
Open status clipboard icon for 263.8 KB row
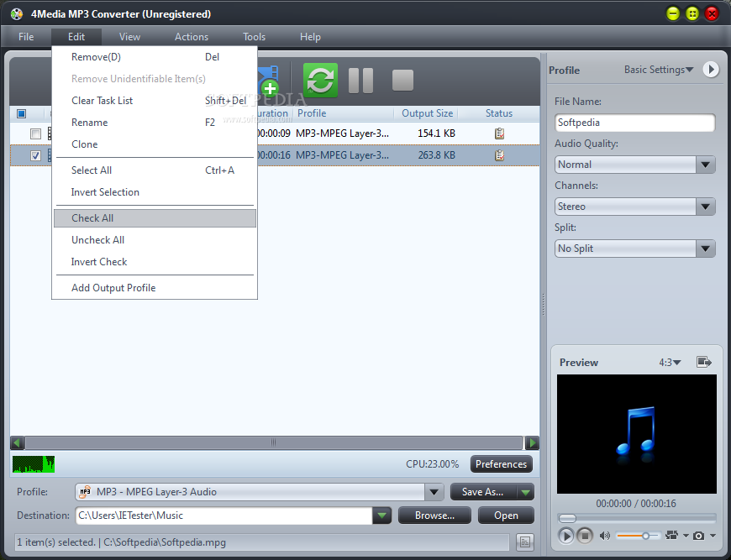click(x=499, y=155)
